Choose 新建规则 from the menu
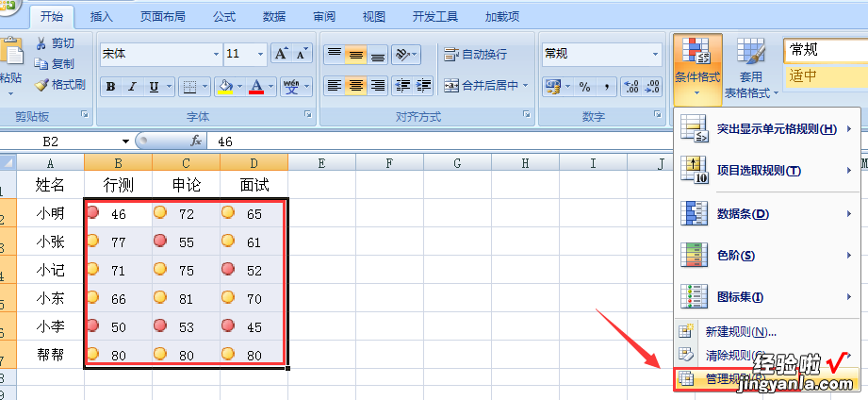The width and height of the screenshot is (868, 400). pos(767,332)
